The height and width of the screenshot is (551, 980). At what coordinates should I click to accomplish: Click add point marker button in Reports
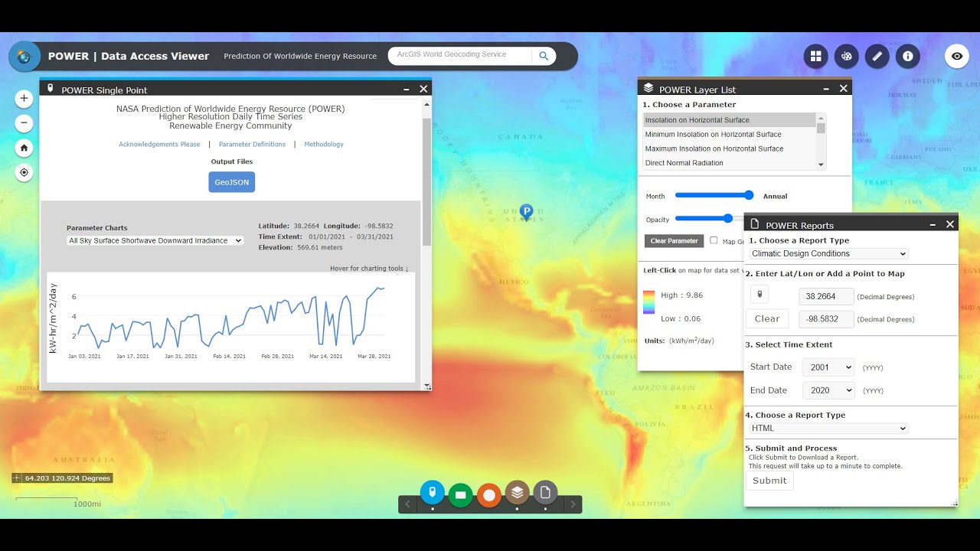point(759,295)
